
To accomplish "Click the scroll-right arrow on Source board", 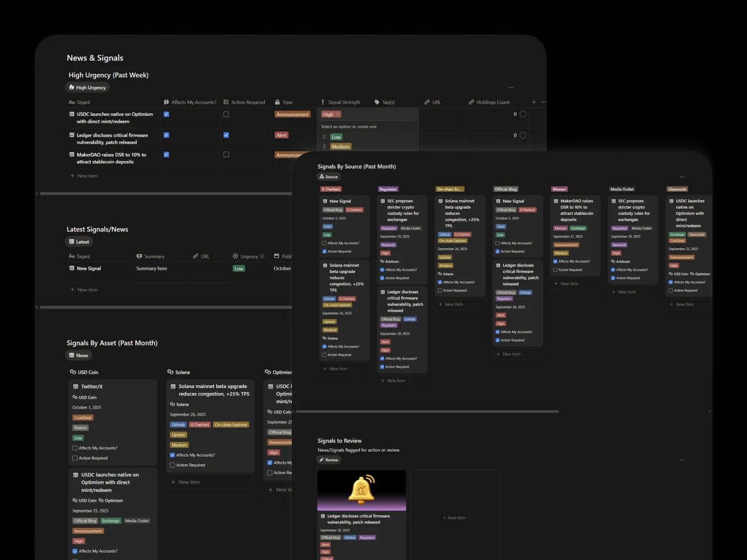I will (x=710, y=412).
